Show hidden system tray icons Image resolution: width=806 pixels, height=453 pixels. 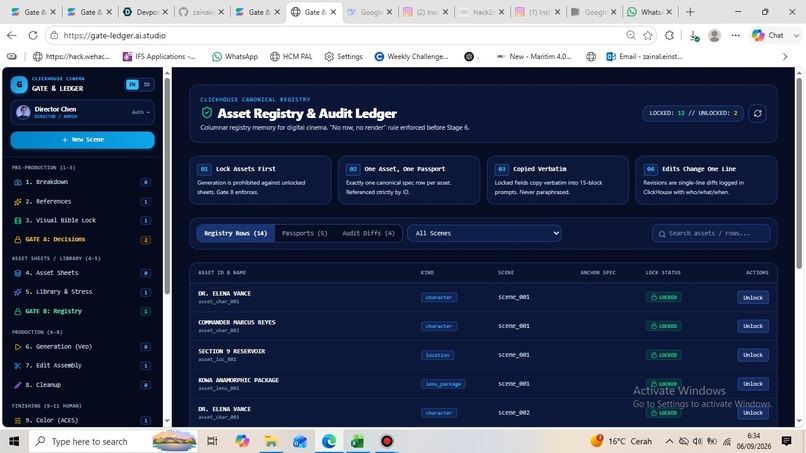(x=669, y=441)
